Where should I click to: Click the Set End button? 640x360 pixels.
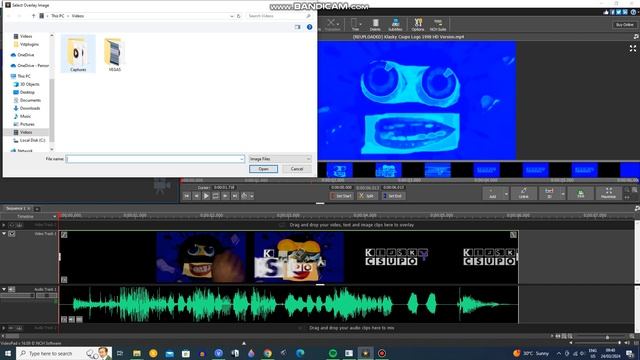[393, 196]
